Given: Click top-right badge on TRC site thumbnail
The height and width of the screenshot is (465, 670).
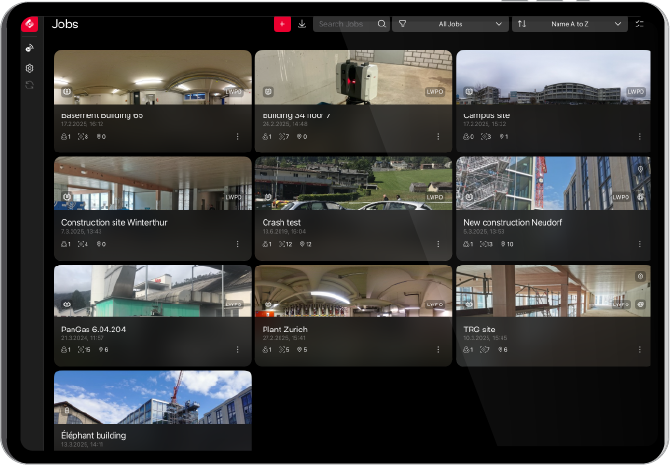Looking at the screenshot, I should (640, 276).
